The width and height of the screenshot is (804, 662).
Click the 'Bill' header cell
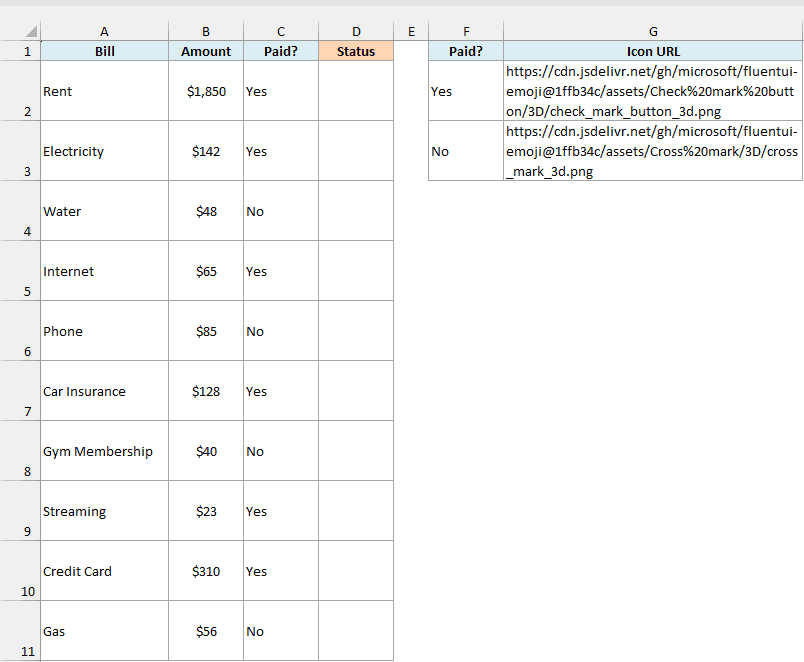coord(105,51)
